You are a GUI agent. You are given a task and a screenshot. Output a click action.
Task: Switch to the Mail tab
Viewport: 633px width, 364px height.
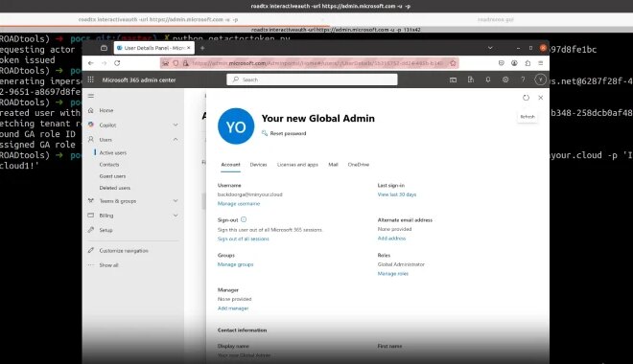coord(333,165)
